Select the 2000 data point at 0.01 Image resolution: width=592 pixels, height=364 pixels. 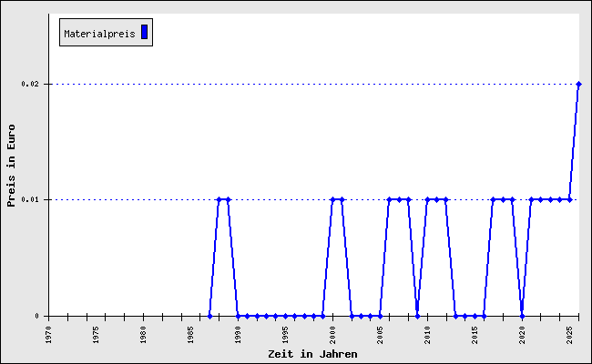[x=332, y=199]
